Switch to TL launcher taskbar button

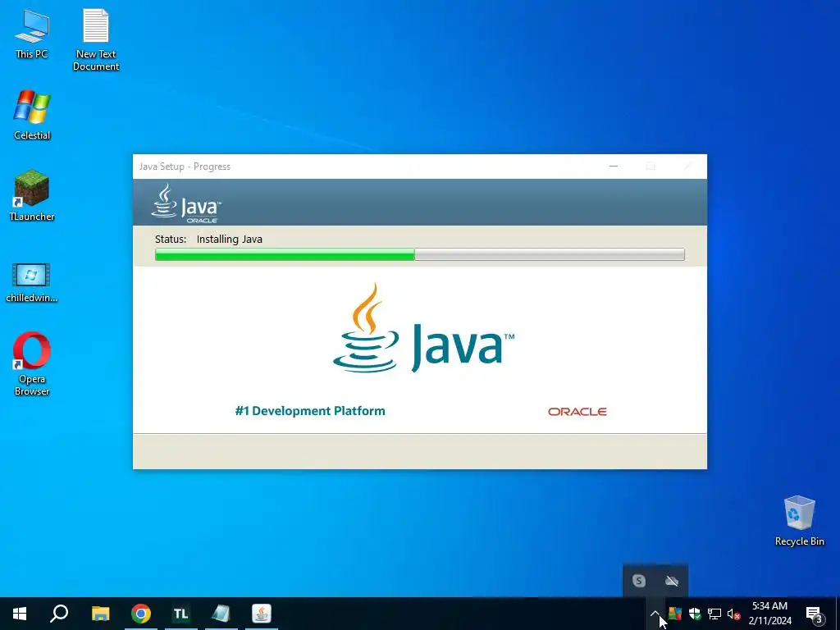click(181, 614)
